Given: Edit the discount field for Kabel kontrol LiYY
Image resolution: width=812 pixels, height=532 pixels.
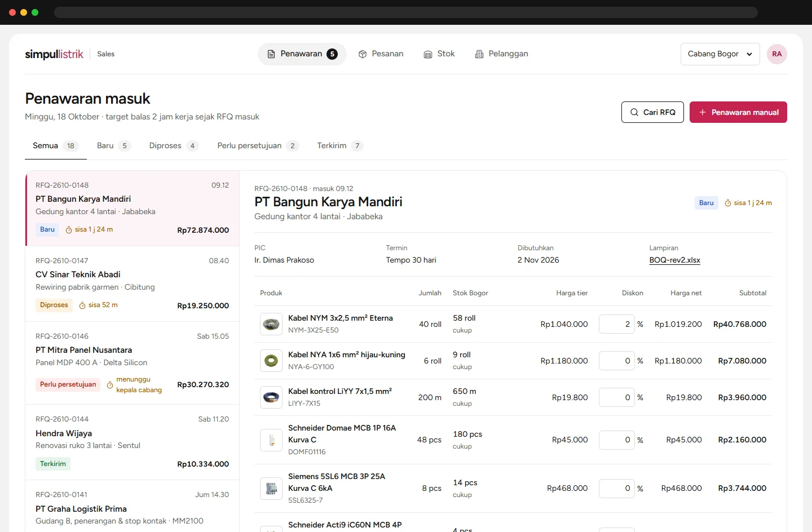Looking at the screenshot, I should pos(617,397).
